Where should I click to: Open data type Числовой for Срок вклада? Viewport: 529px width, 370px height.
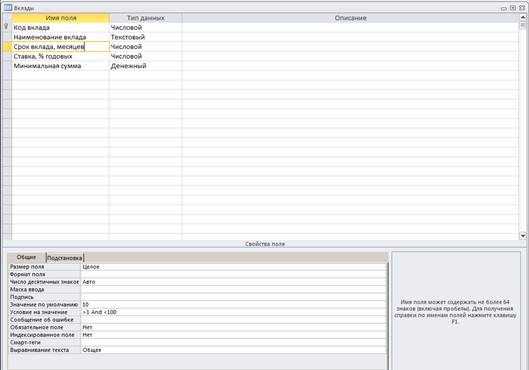pos(146,47)
